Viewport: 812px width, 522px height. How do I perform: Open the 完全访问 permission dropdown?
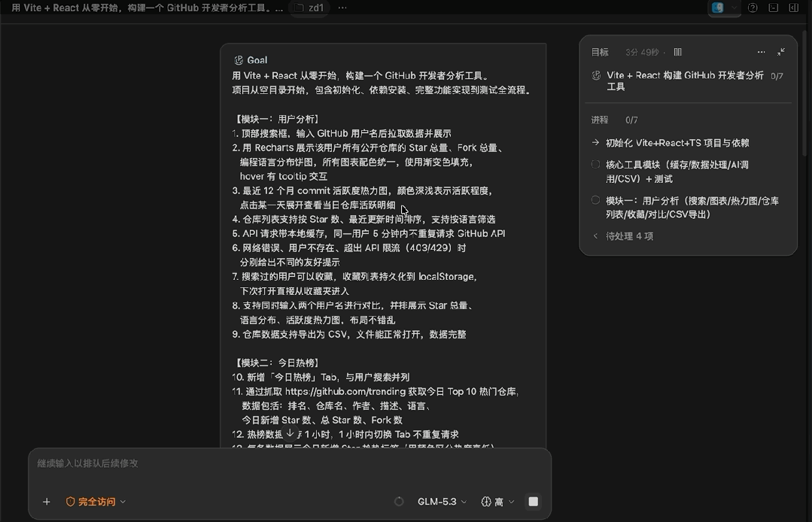[x=96, y=501]
